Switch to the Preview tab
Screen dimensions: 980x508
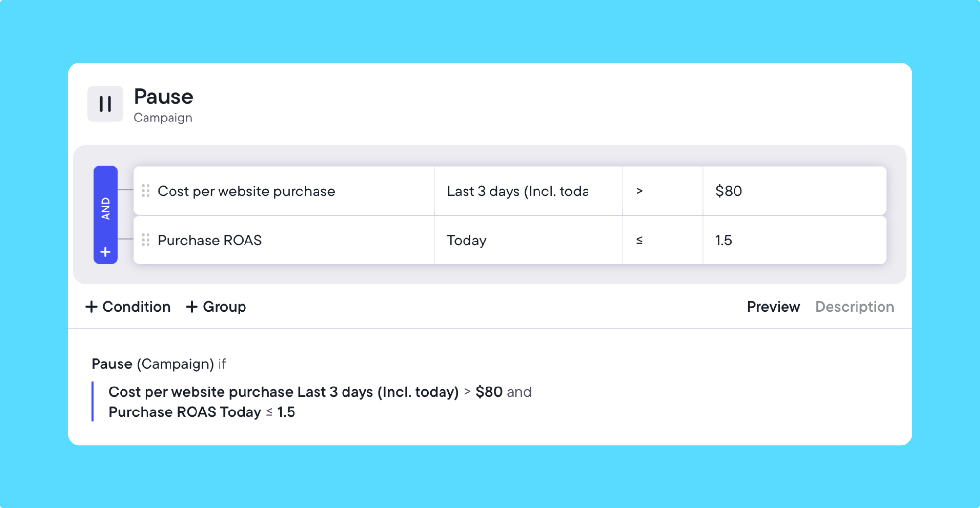coord(773,307)
